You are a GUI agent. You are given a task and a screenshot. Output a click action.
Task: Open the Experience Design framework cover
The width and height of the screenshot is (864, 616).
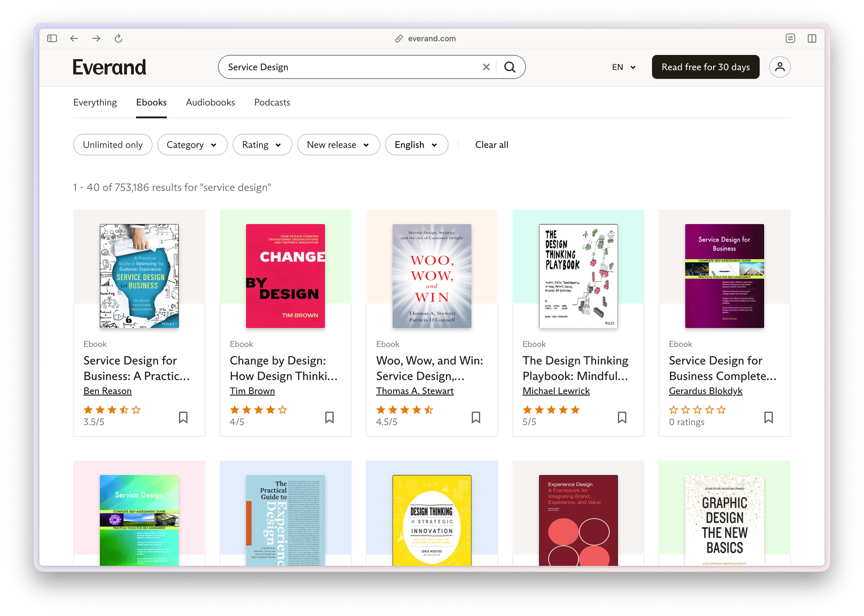(578, 520)
